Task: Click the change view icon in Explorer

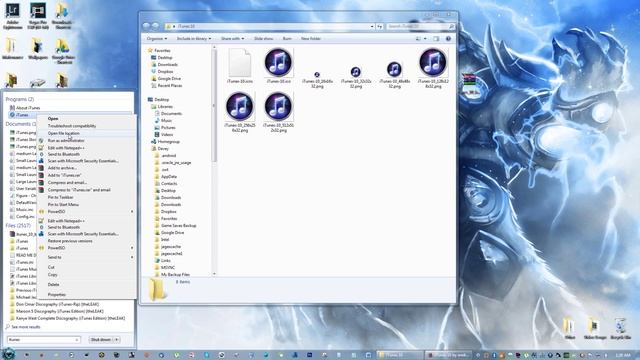Action: point(418,38)
